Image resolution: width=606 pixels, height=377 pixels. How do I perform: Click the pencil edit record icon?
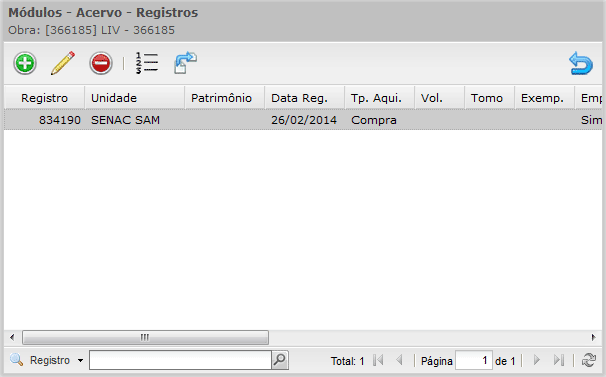tap(63, 63)
